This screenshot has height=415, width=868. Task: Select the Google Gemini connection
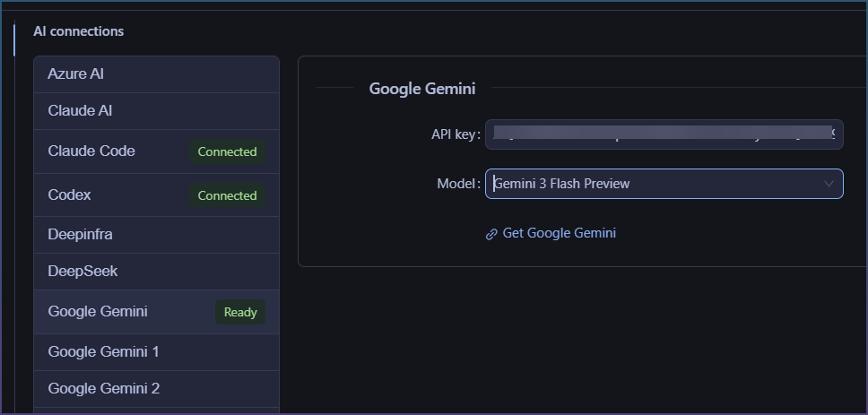(156, 312)
